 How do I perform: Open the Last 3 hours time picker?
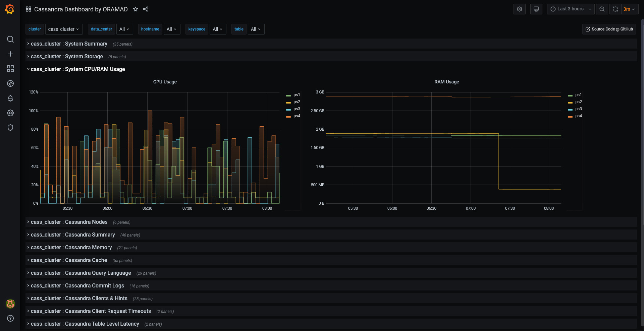(571, 9)
